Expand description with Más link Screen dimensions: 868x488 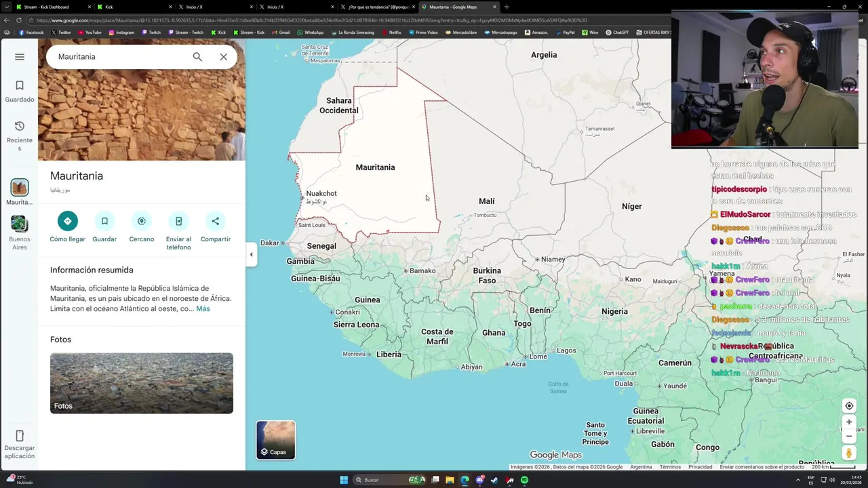203,308
